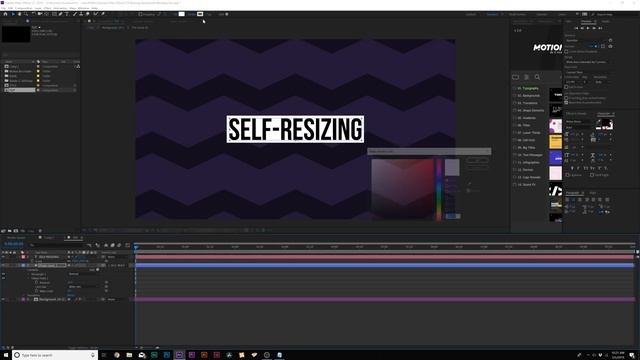
Task: Select the Selection arrow tool
Action: click(x=13, y=14)
